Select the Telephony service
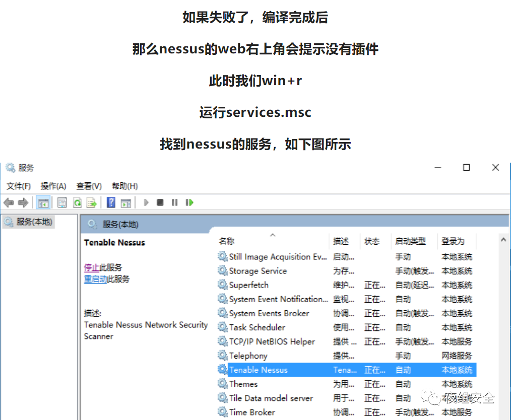 [346, 356]
